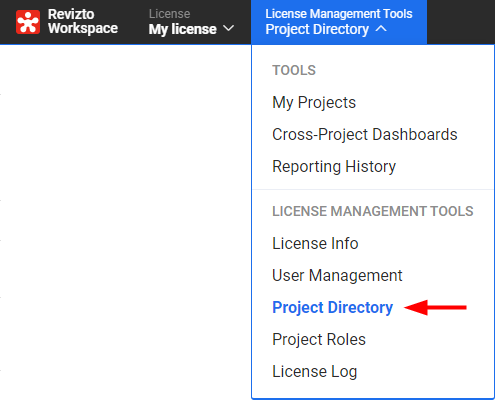Click the chevron up next to Project Directory
495x400 pixels.
tap(381, 29)
